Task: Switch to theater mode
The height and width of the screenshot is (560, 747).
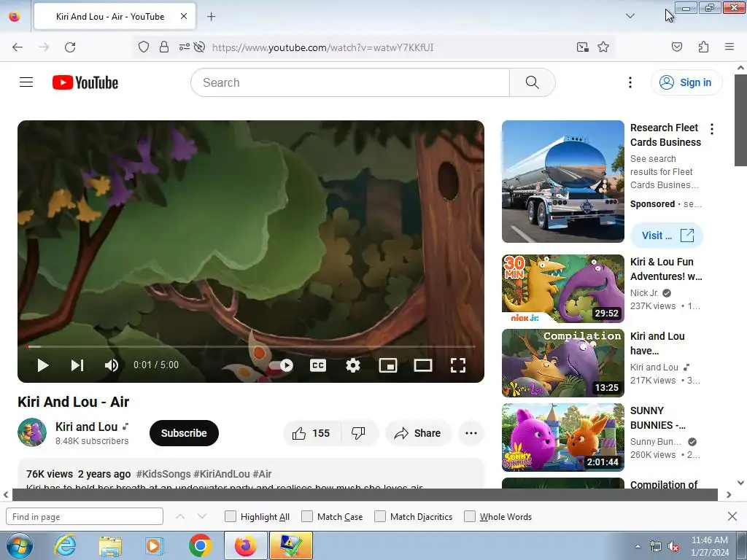Action: pyautogui.click(x=423, y=365)
